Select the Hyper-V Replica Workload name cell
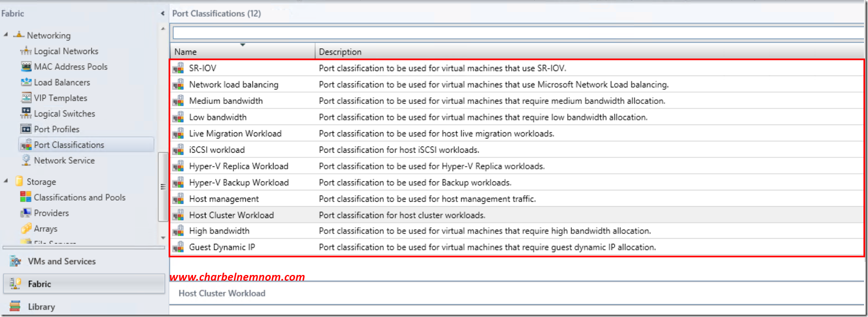The width and height of the screenshot is (868, 317). coord(238,166)
